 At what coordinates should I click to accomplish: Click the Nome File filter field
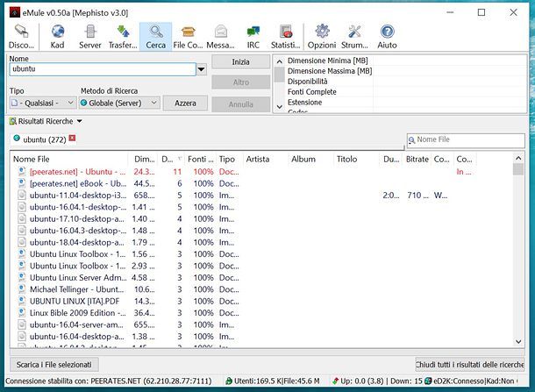466,140
